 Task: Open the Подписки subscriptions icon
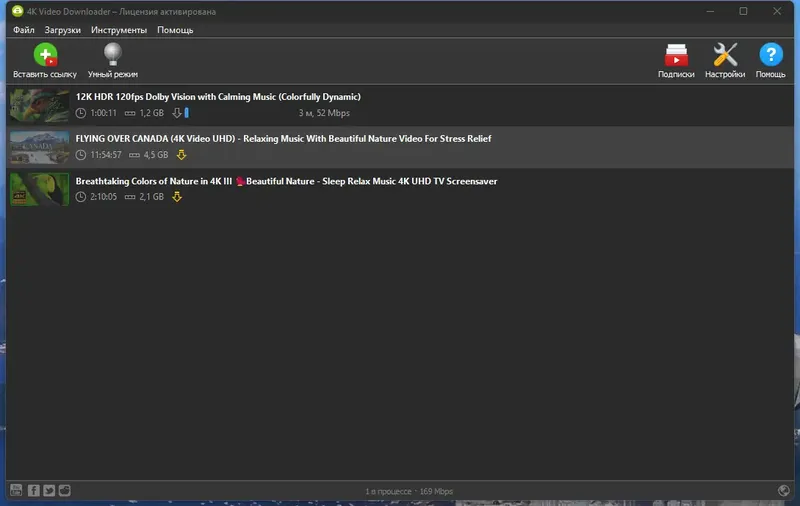coord(676,55)
